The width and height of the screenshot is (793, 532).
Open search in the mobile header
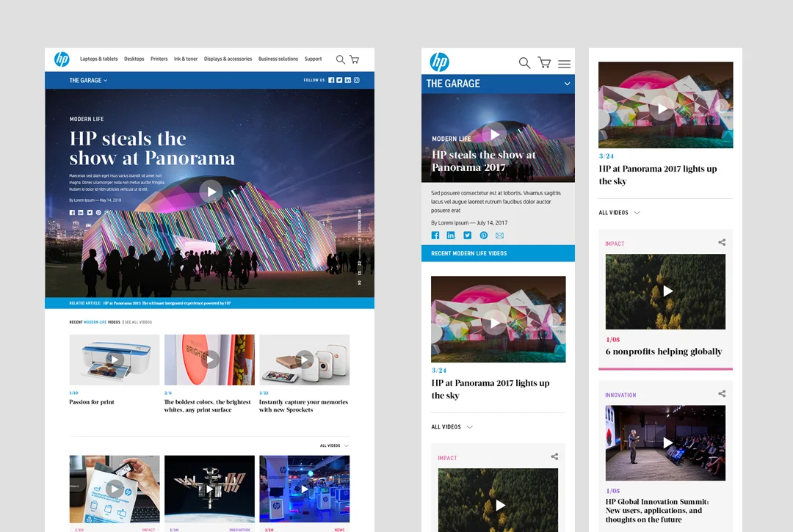click(x=524, y=62)
